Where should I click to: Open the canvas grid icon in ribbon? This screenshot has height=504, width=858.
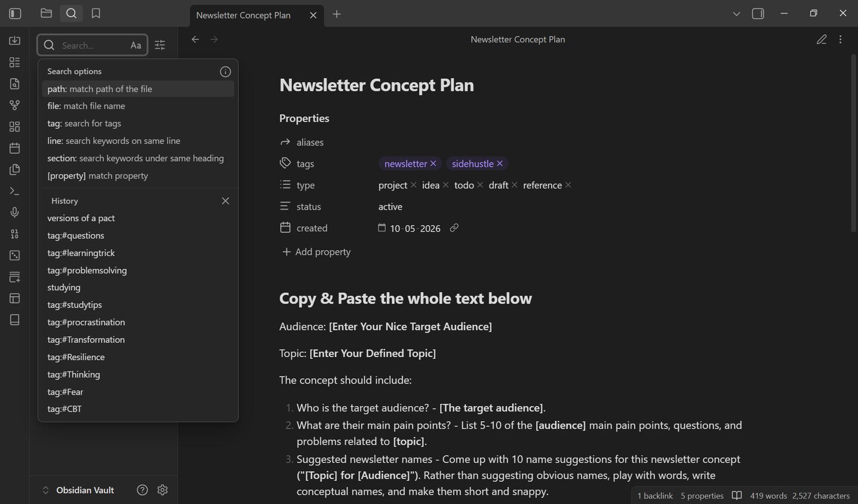coord(15,127)
